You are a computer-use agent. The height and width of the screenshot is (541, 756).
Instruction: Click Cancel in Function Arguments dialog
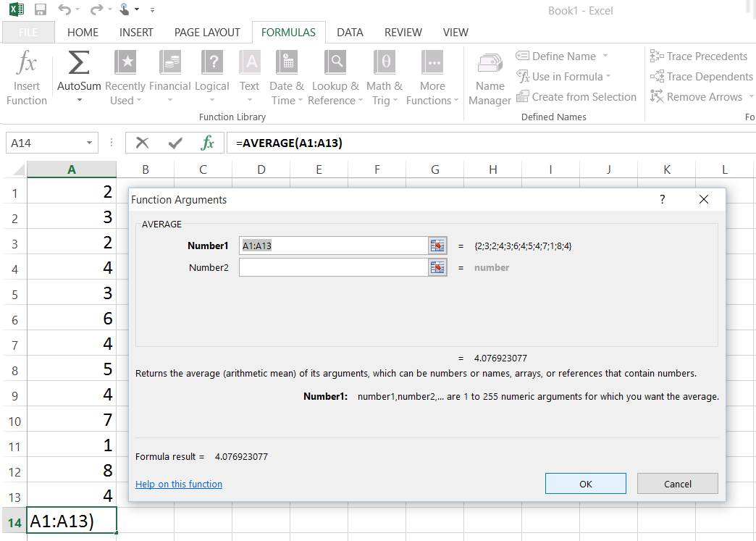(677, 484)
